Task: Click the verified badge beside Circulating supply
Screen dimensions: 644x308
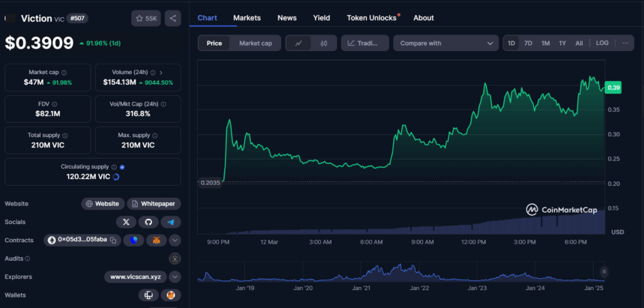Action: pos(122,167)
